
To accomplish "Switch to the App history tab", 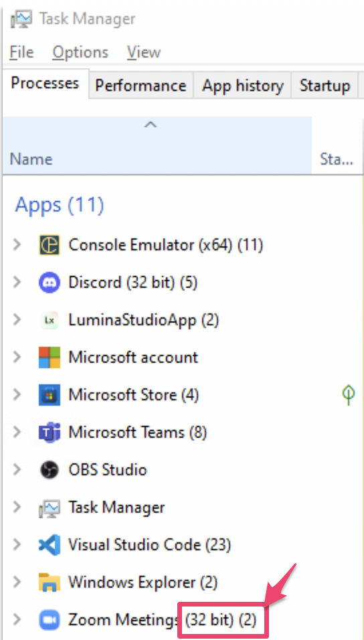I will pyautogui.click(x=242, y=86).
